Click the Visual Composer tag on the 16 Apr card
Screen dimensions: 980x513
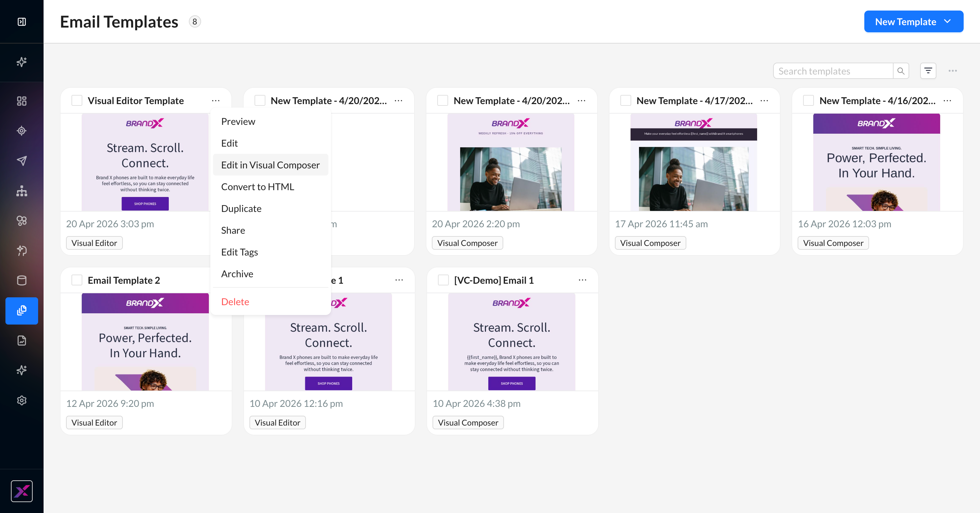[x=833, y=243]
